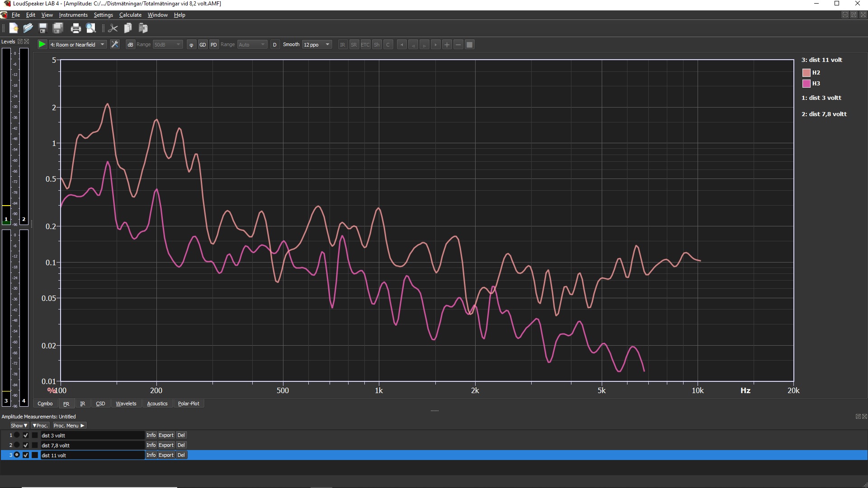Click the C toolbar button

coord(388,44)
